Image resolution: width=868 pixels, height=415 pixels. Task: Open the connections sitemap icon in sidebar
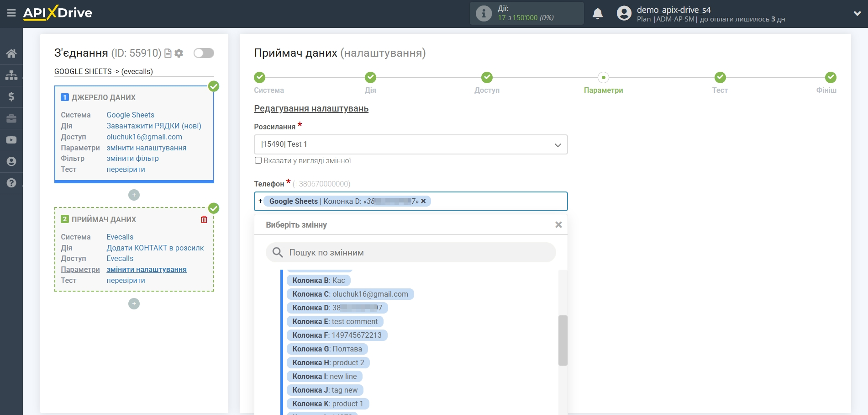[x=11, y=75]
